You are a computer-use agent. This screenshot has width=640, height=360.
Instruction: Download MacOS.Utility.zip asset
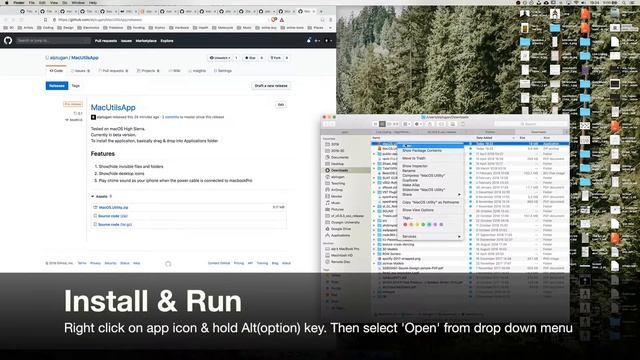point(113,207)
